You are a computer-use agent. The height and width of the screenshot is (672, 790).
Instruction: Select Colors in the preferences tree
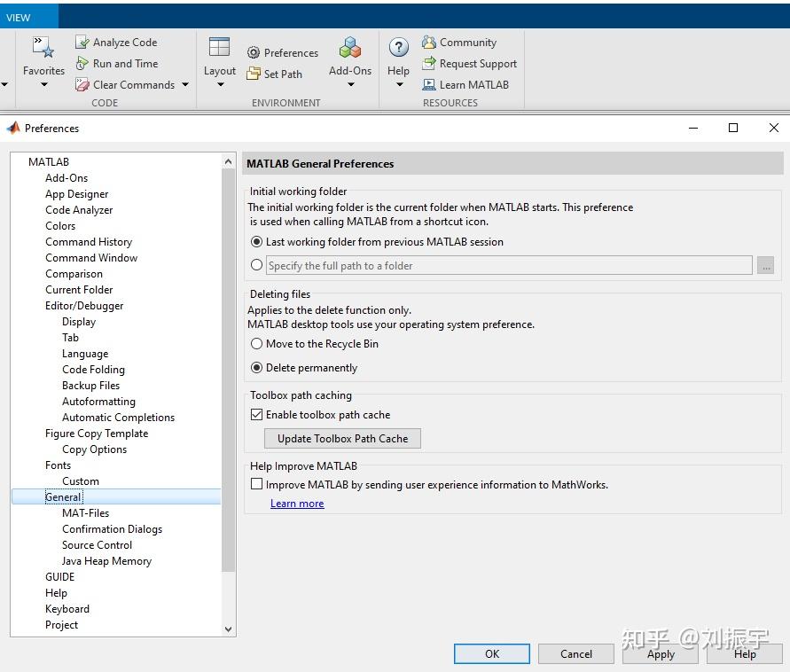click(59, 225)
